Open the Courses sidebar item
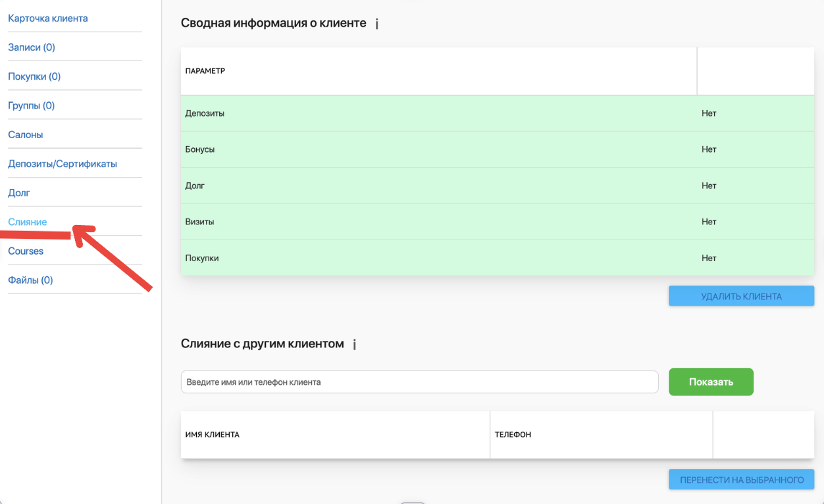The image size is (824, 504). point(26,251)
